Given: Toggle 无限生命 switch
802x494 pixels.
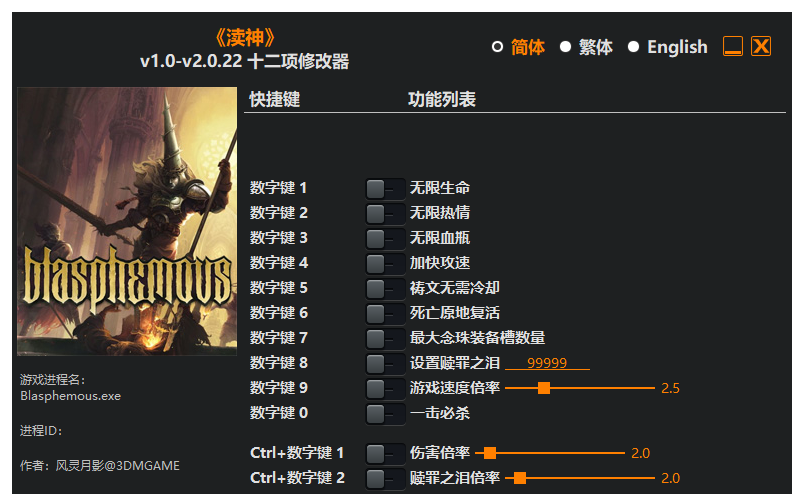Looking at the screenshot, I should coord(385,189).
